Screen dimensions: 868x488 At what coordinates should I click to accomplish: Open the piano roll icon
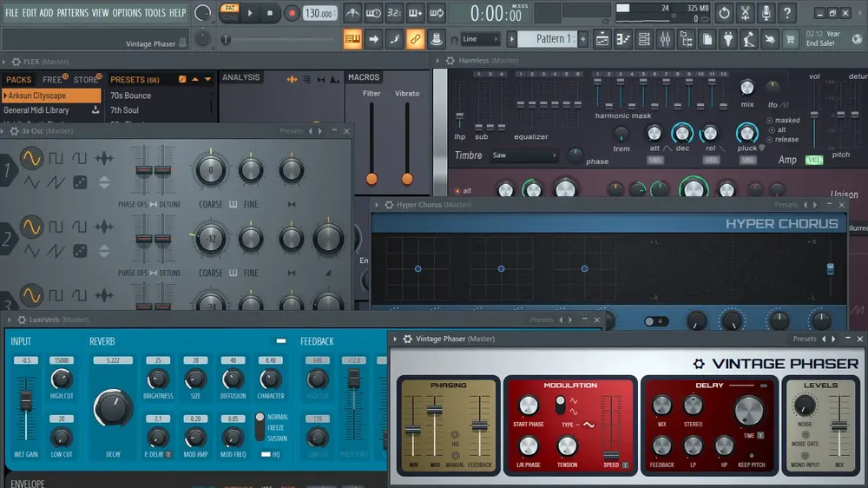(x=622, y=39)
